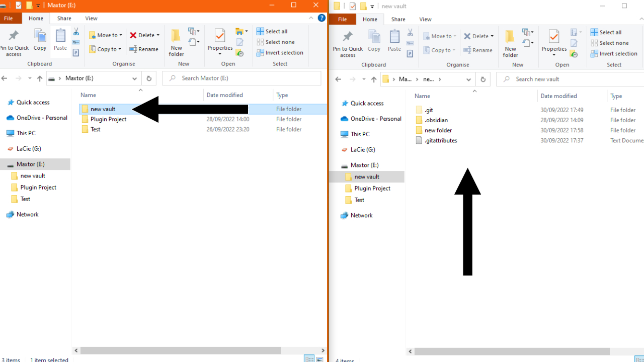644x362 pixels.
Task: Refresh the Maxtor (E:) folder listing
Action: pyautogui.click(x=148, y=78)
